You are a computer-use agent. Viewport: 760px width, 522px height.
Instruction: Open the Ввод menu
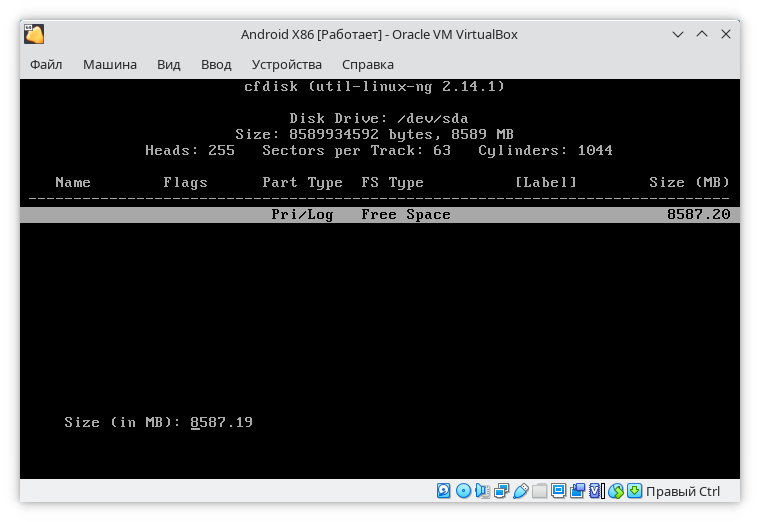click(x=216, y=65)
